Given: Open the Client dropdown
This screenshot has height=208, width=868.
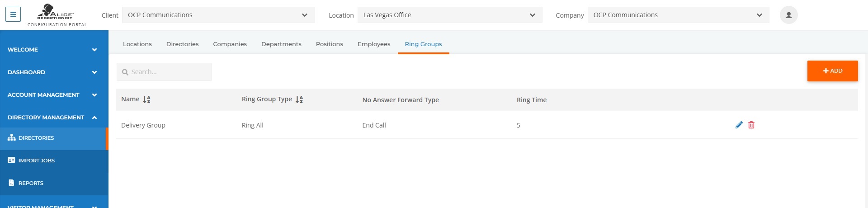Looking at the screenshot, I should coord(218,15).
